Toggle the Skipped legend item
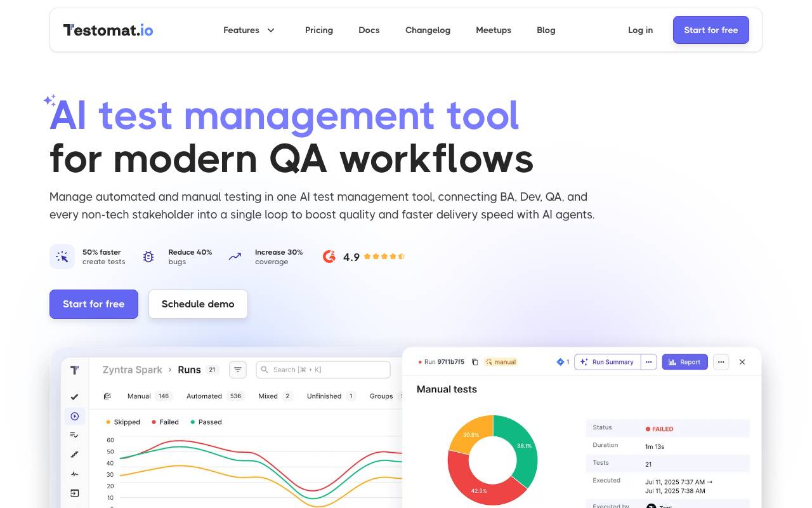The height and width of the screenshot is (508, 812). [123, 422]
